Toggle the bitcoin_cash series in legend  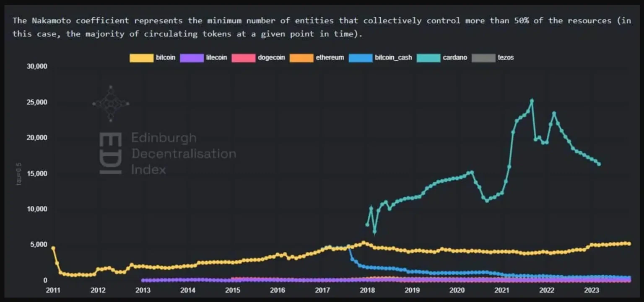pyautogui.click(x=380, y=58)
